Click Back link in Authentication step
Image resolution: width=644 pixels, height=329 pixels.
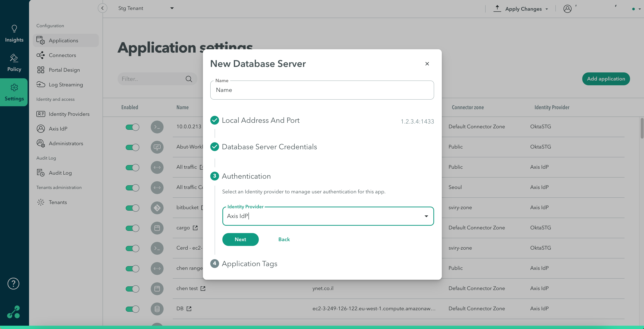click(284, 239)
